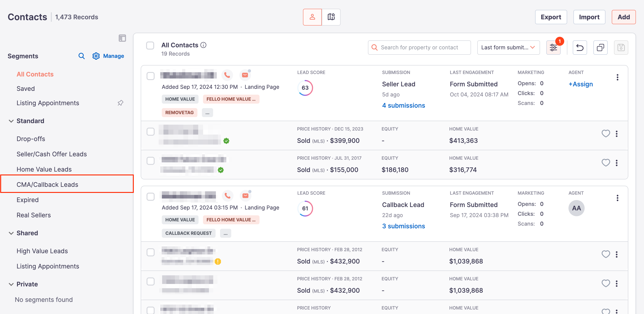
Task: Click the lead score 63 gauge
Action: (305, 88)
